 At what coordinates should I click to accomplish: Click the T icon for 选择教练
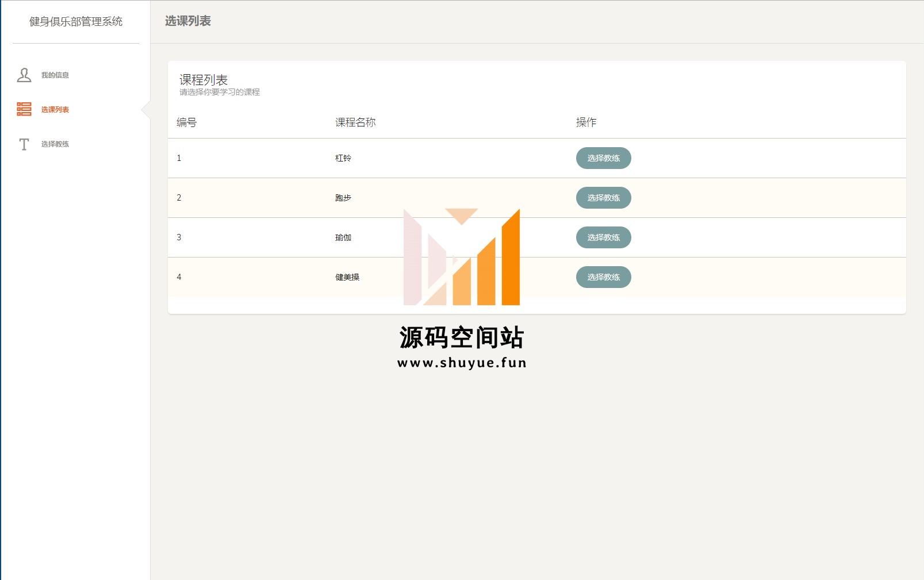coord(24,144)
